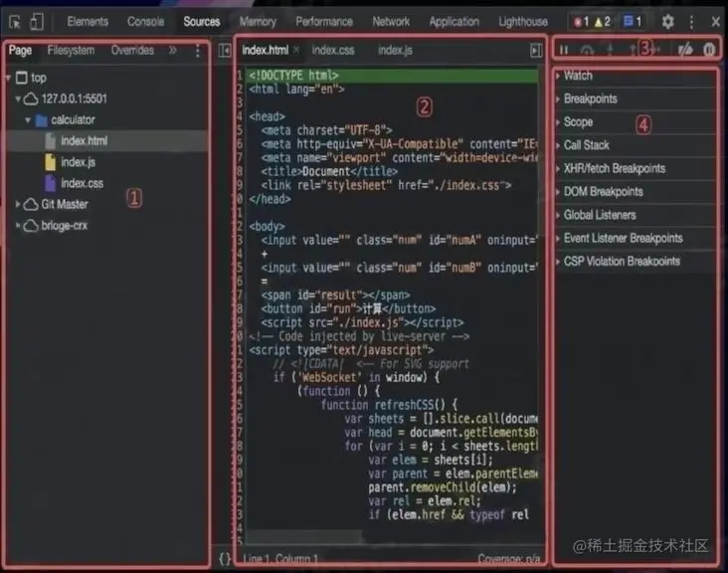Open the Lighthouse panel
Screen dimensions: 728x573
pyautogui.click(x=523, y=22)
